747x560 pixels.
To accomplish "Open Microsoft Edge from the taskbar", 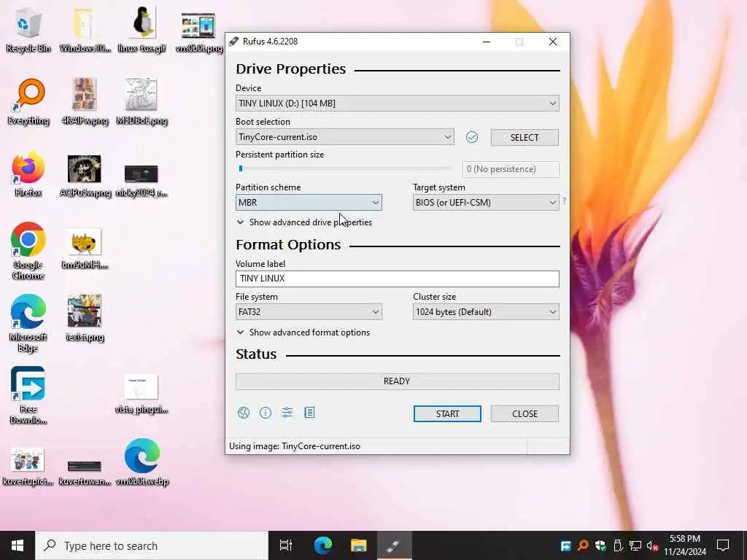I will [323, 545].
